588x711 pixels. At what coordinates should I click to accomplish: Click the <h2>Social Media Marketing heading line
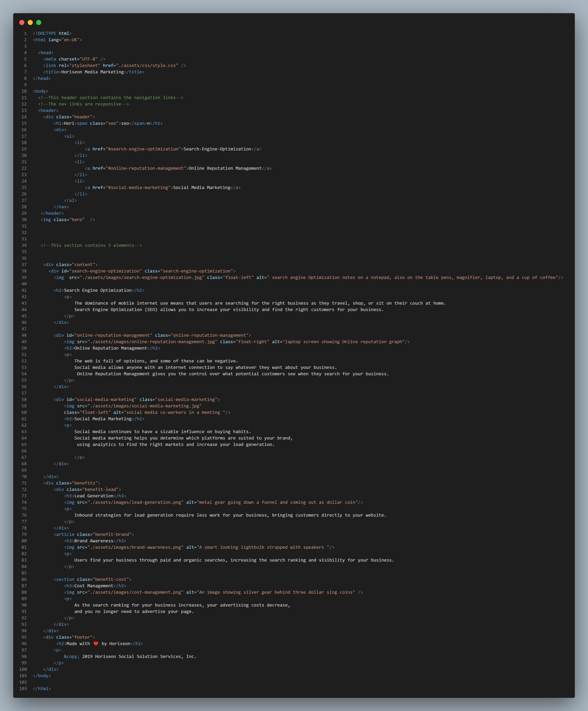pyautogui.click(x=104, y=419)
